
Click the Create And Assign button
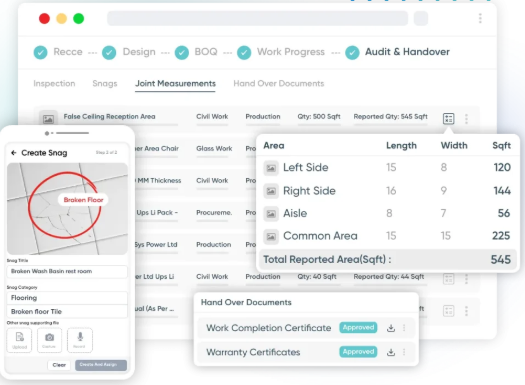pos(101,365)
